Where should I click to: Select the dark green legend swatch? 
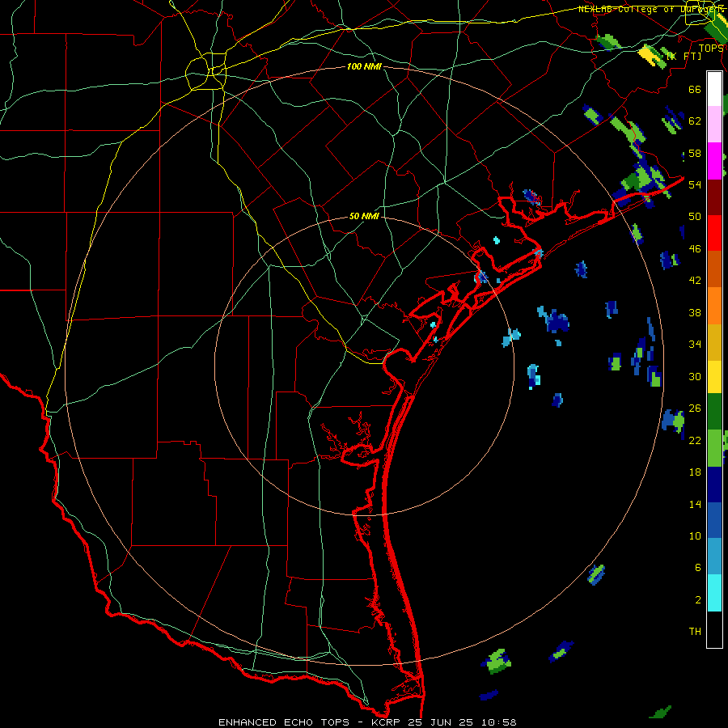tap(714, 412)
